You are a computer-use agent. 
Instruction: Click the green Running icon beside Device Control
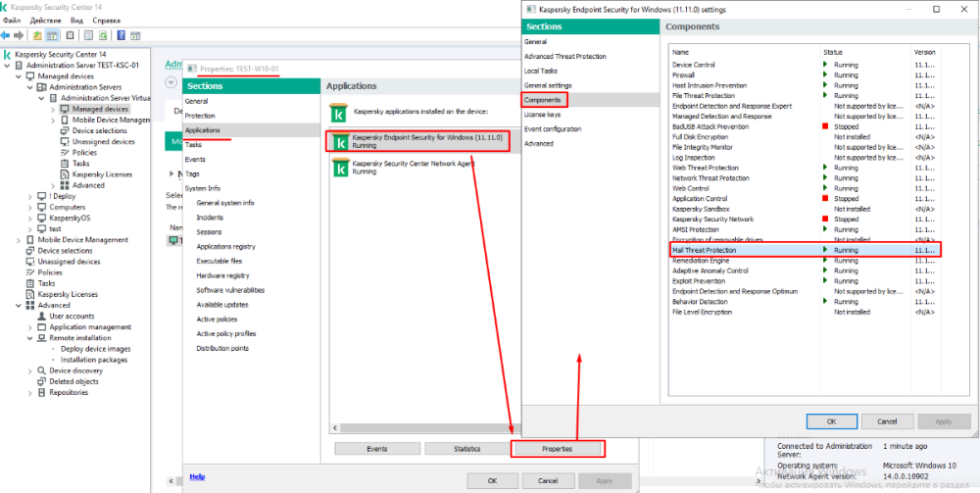(x=825, y=65)
